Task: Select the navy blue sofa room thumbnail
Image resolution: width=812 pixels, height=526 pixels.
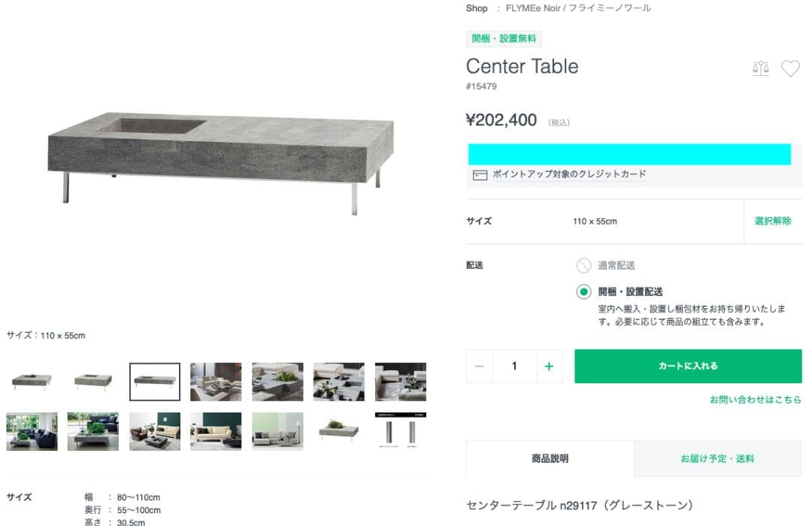Action: pos(32,431)
